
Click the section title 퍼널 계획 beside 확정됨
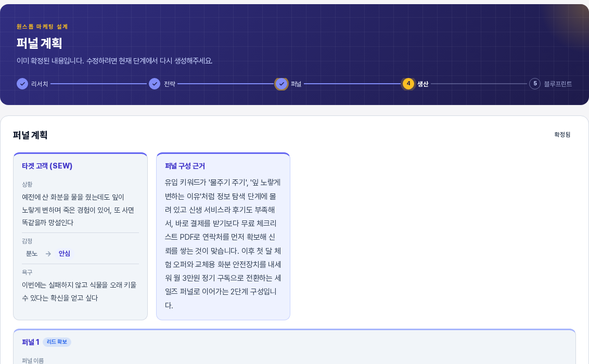pos(30,135)
